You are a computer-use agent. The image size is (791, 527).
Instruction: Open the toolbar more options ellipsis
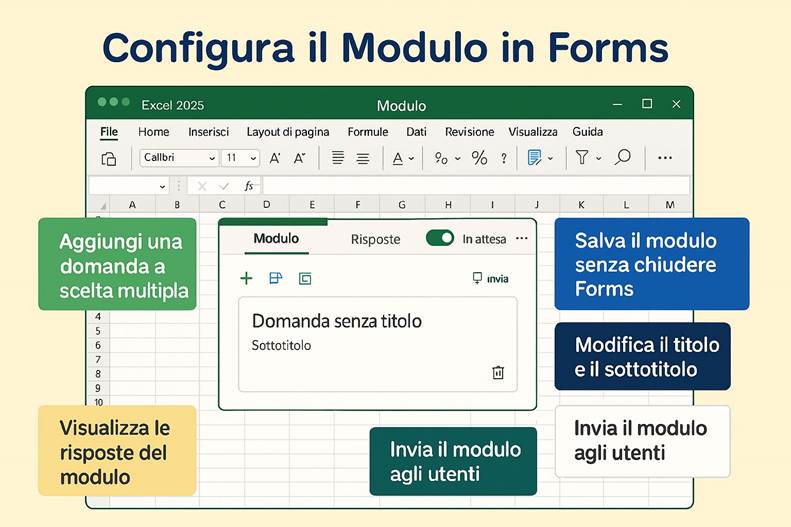[665, 158]
